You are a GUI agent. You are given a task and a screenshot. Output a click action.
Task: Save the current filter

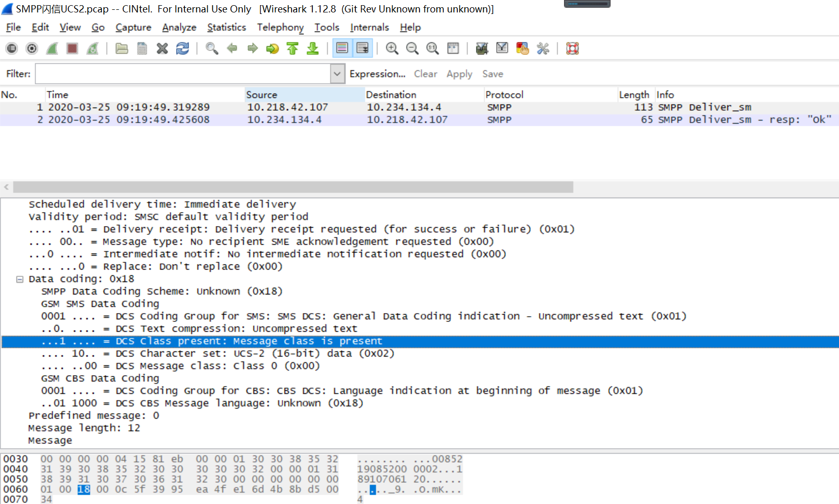[x=493, y=74]
